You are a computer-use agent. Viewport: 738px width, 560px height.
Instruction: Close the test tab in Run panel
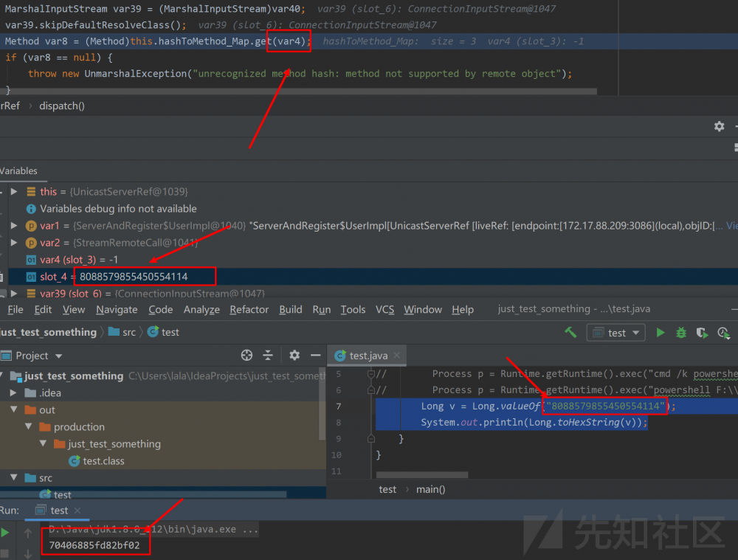tap(77, 511)
